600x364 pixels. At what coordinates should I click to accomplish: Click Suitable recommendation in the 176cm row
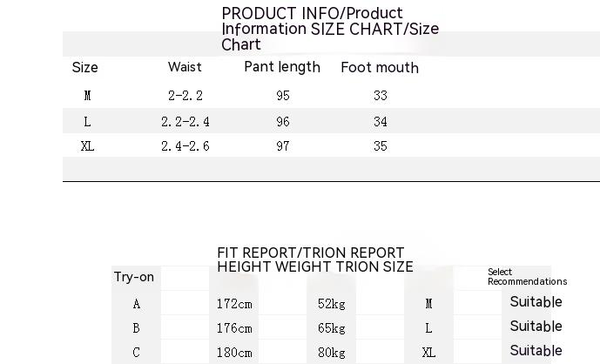(536, 327)
